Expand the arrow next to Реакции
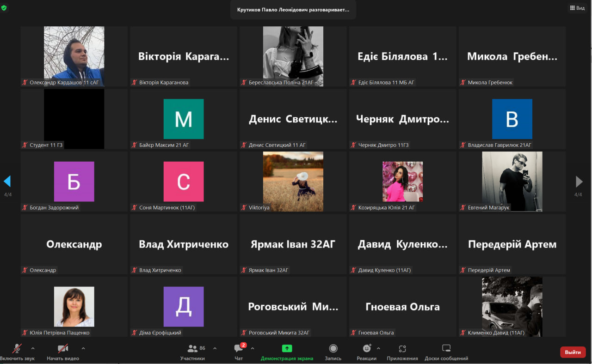Image resolution: width=592 pixels, height=364 pixels. click(378, 348)
